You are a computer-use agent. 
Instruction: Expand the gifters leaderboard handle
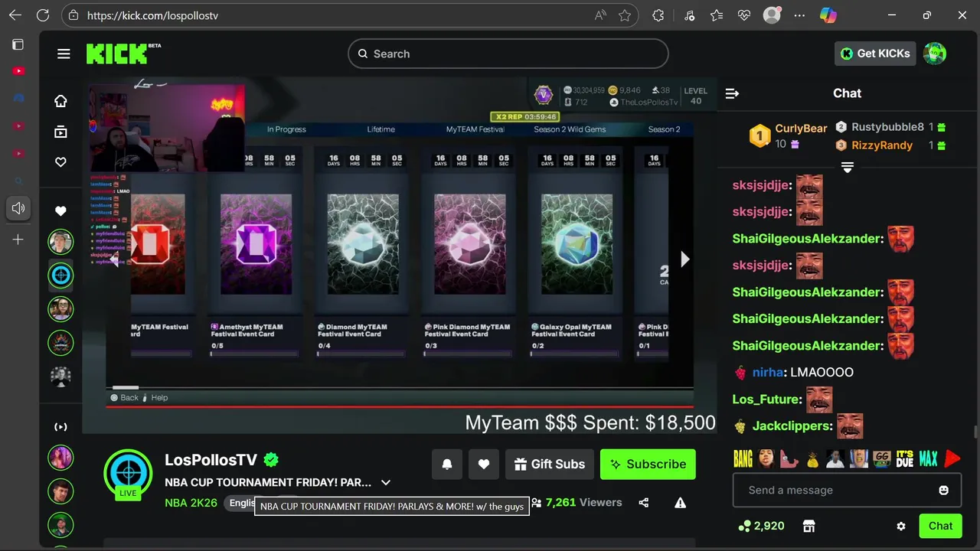tap(848, 167)
